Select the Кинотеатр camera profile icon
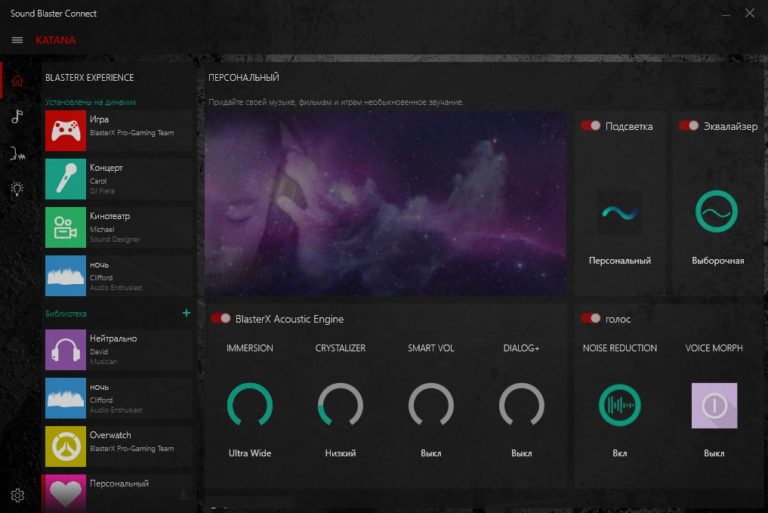Image resolution: width=768 pixels, height=513 pixels. tap(66, 227)
